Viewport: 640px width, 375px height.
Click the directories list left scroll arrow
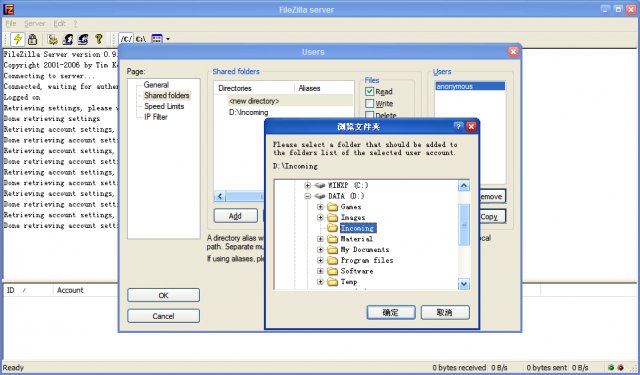[x=220, y=196]
